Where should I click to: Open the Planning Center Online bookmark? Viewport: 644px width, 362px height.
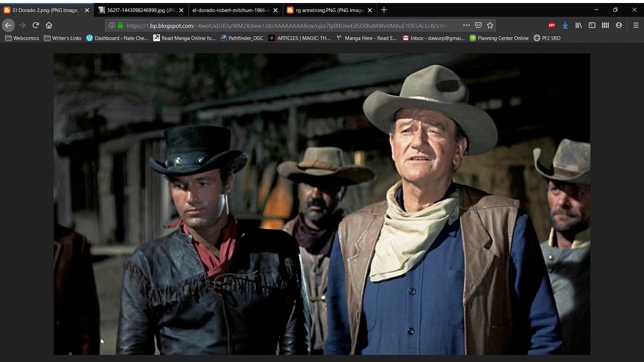[x=499, y=38]
